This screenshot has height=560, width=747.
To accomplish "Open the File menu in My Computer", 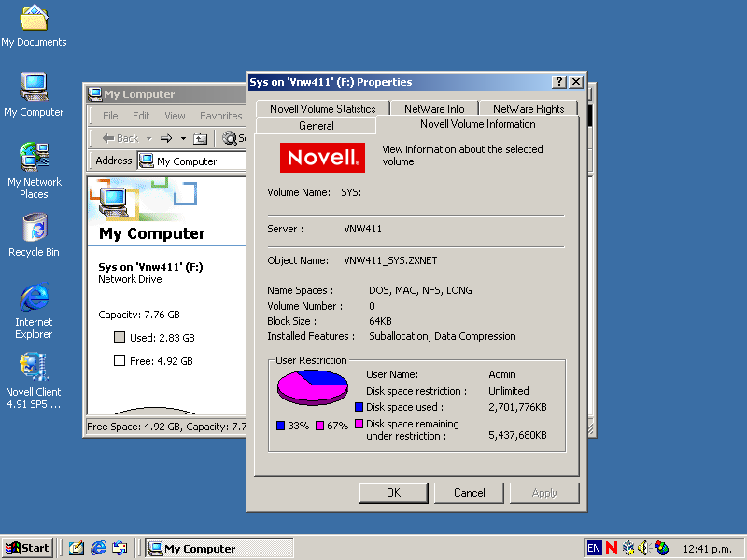I will [x=110, y=116].
